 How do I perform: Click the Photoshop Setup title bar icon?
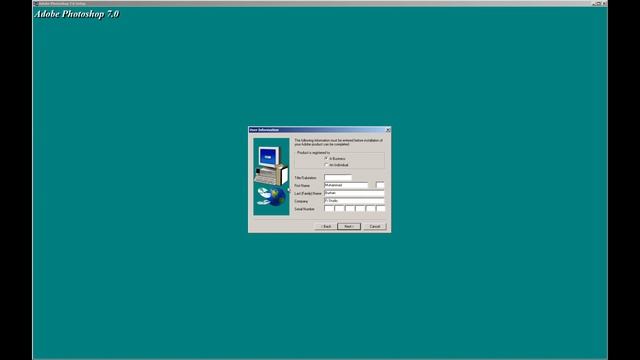coord(36,3)
